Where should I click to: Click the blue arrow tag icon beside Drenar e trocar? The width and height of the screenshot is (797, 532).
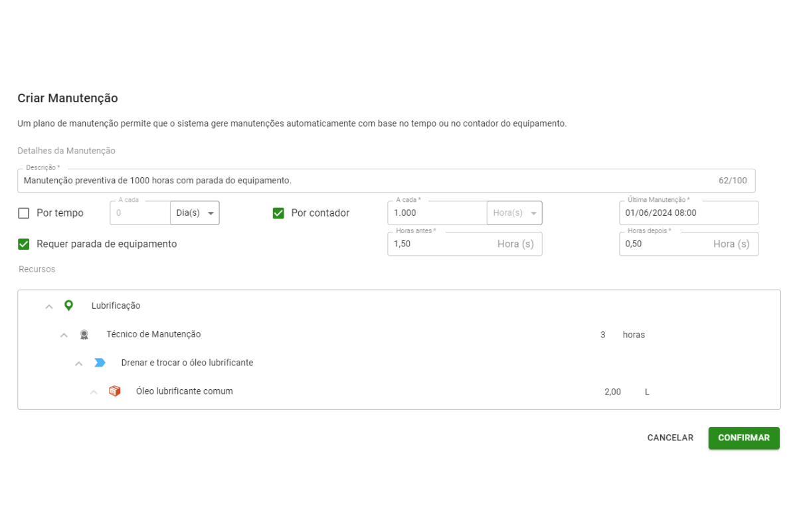(100, 363)
